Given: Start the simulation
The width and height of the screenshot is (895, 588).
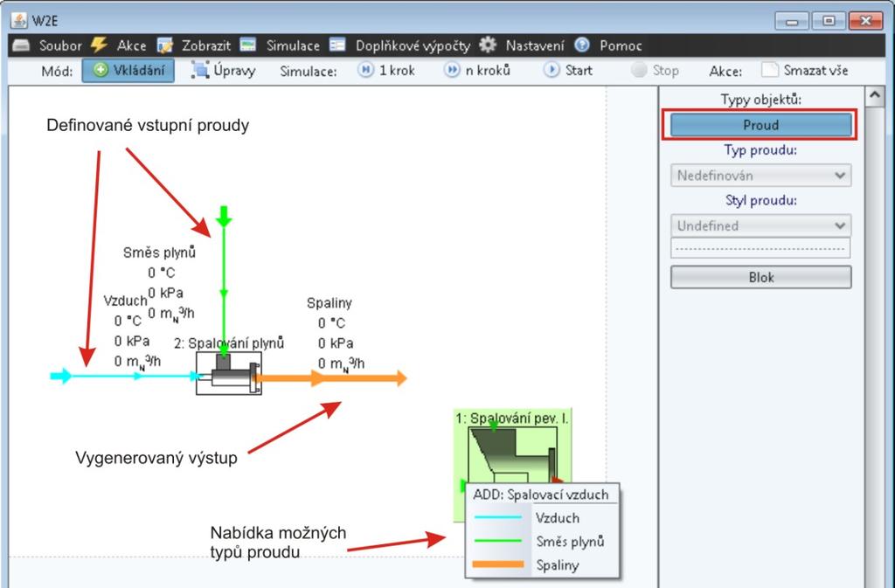Looking at the screenshot, I should 568,71.
